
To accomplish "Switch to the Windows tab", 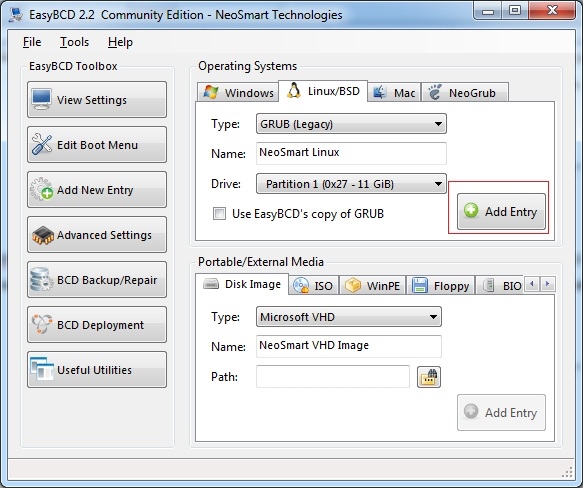I will [238, 92].
